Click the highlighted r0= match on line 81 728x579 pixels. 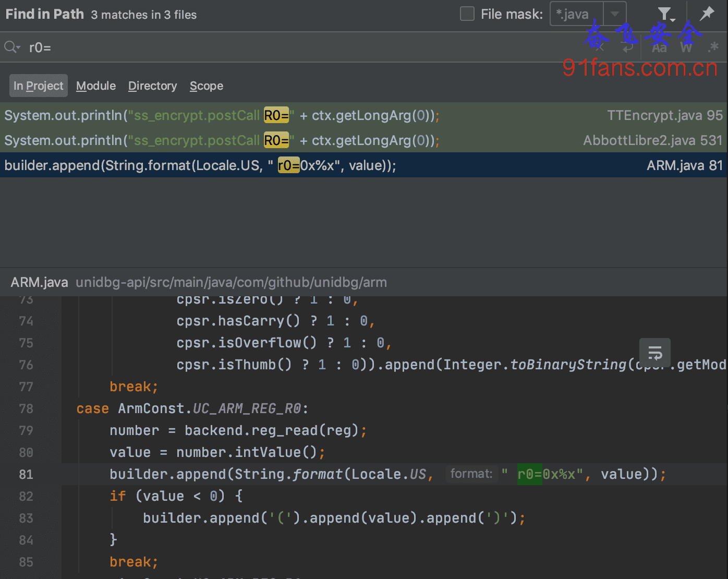click(530, 474)
